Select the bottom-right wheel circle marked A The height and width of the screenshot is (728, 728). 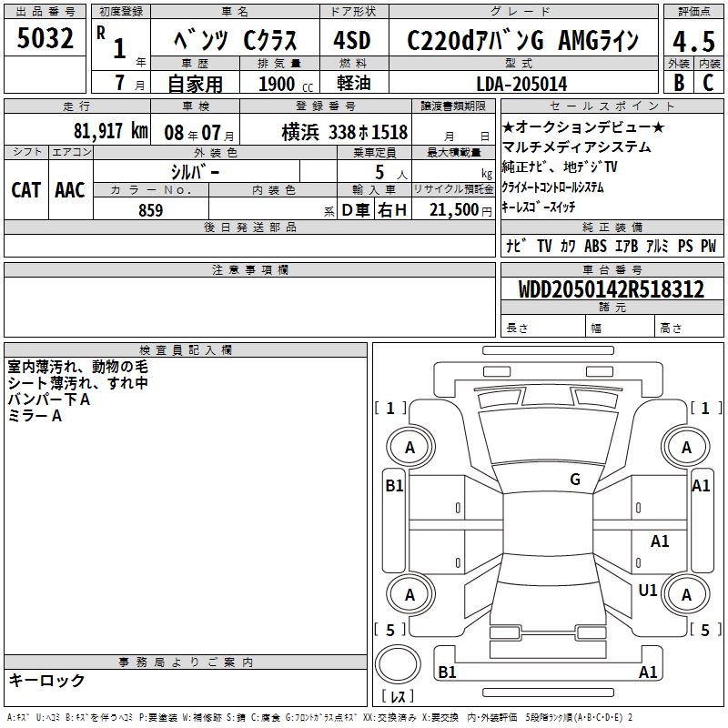click(x=686, y=594)
